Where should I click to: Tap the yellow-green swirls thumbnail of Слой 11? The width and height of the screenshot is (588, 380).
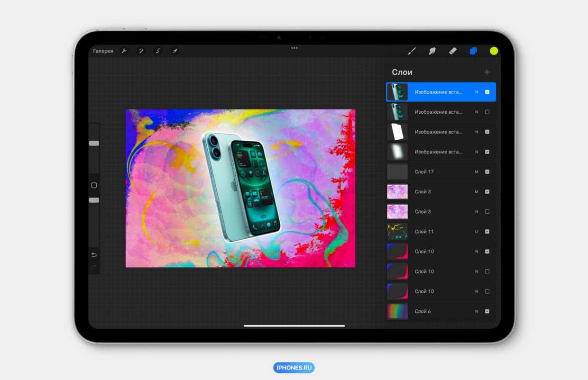coord(397,232)
